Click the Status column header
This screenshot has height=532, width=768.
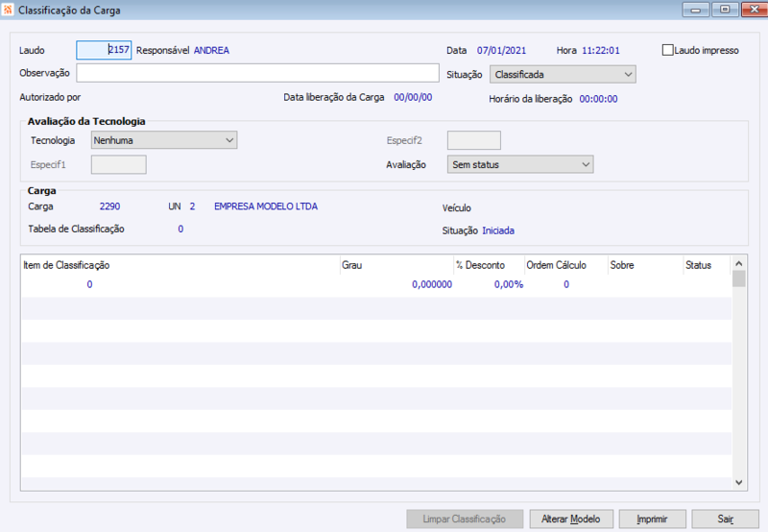click(x=708, y=265)
